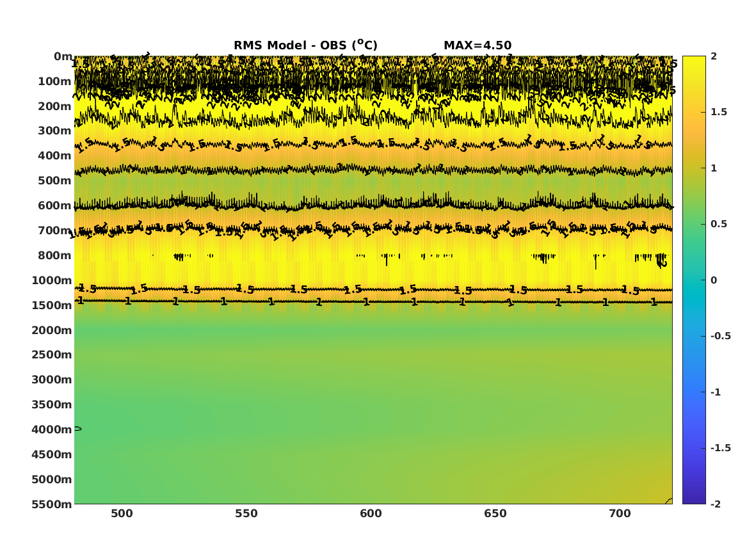Select the 'MAX=4.50' text label

tap(477, 45)
